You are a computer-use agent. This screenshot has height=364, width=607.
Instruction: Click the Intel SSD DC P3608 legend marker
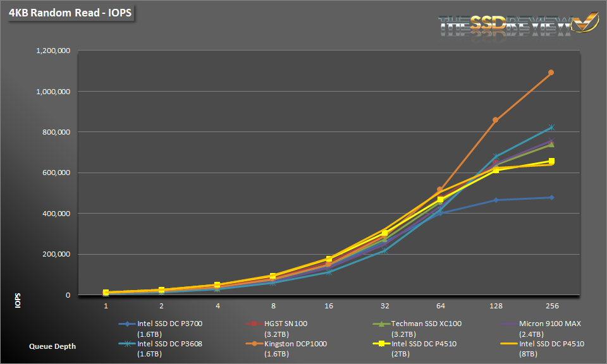(127, 344)
